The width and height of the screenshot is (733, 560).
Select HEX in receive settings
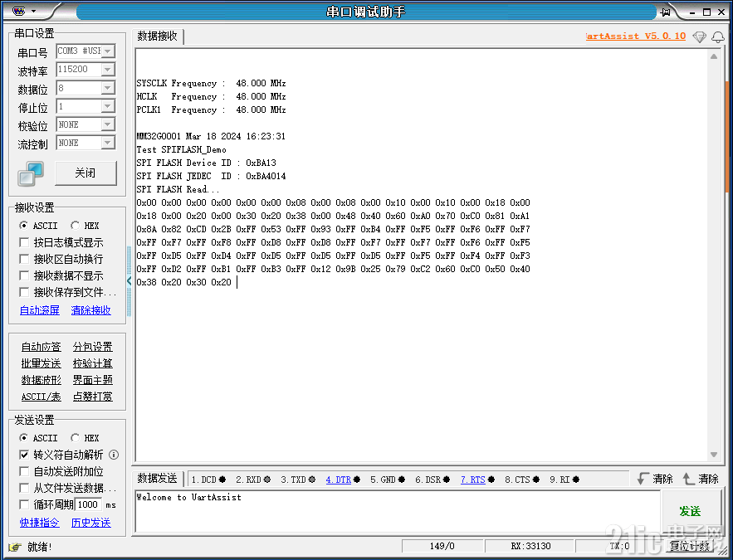click(x=85, y=226)
